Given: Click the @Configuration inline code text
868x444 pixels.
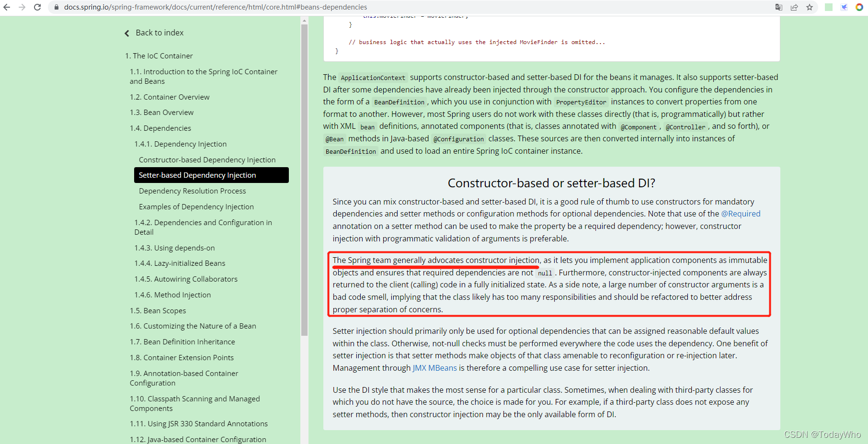Looking at the screenshot, I should point(458,139).
